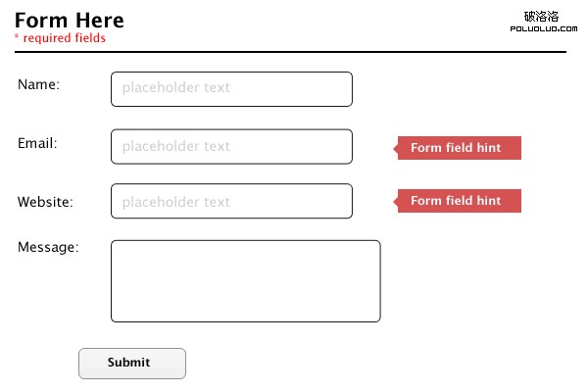The image size is (588, 392).
Task: Click the red hint tag beside Website
Action: (x=459, y=201)
